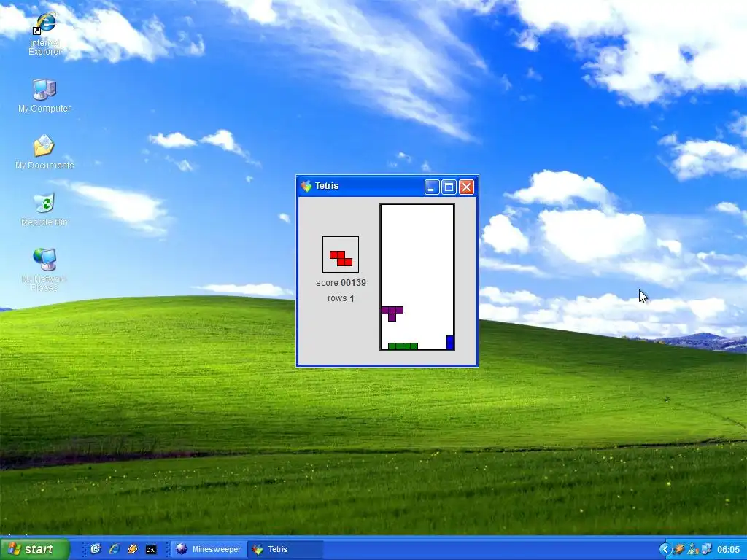Click the orange plug tray icon

click(x=679, y=549)
